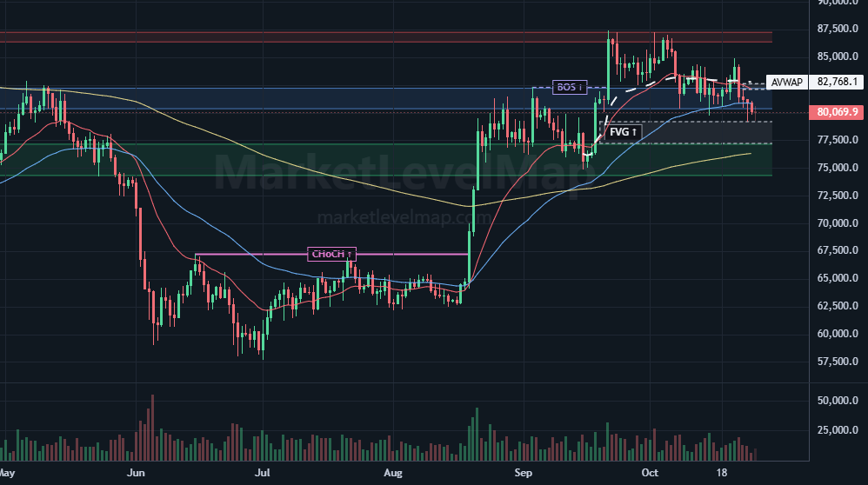
Task: Select the FVG label box
Action: [x=623, y=132]
